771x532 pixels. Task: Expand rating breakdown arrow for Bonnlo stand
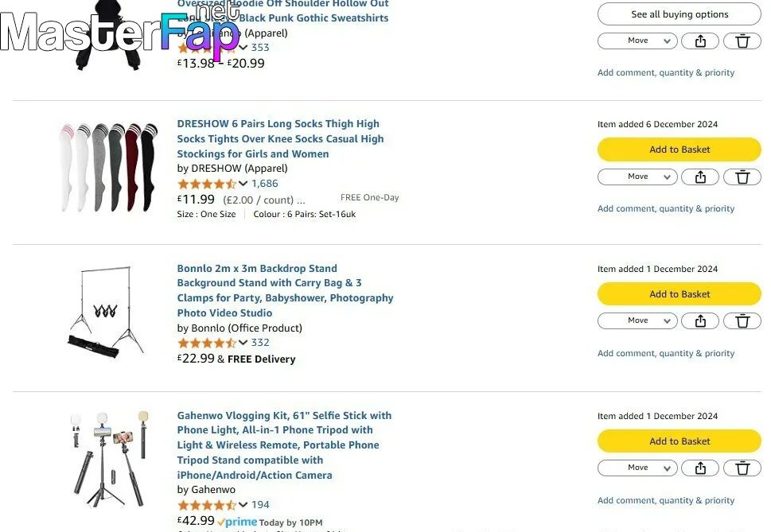tap(243, 343)
